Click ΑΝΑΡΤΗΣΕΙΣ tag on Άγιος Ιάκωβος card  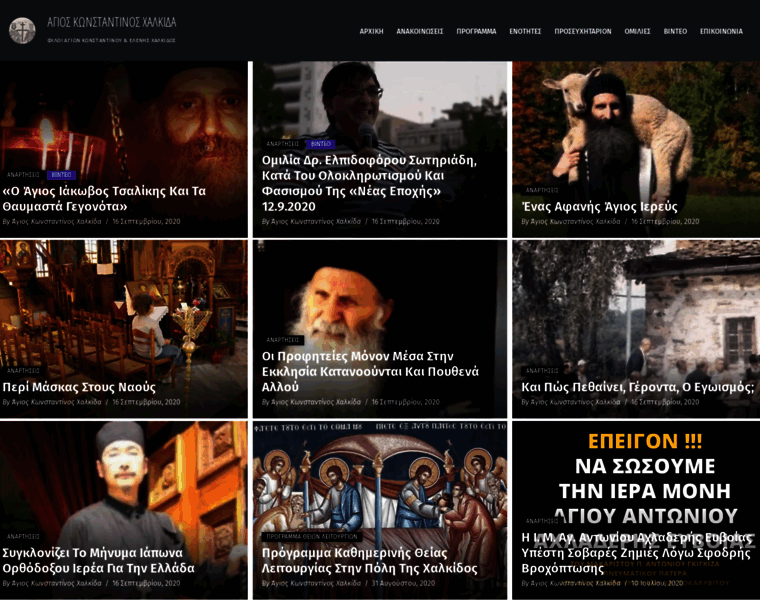23,174
